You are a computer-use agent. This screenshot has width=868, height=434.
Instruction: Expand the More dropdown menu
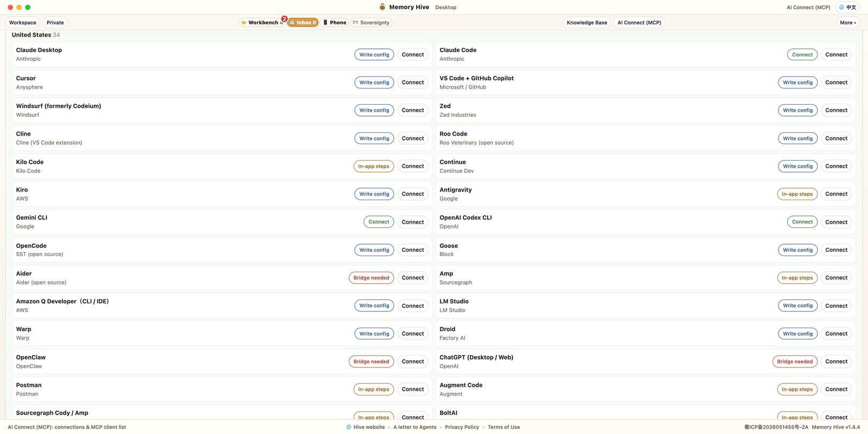[848, 23]
